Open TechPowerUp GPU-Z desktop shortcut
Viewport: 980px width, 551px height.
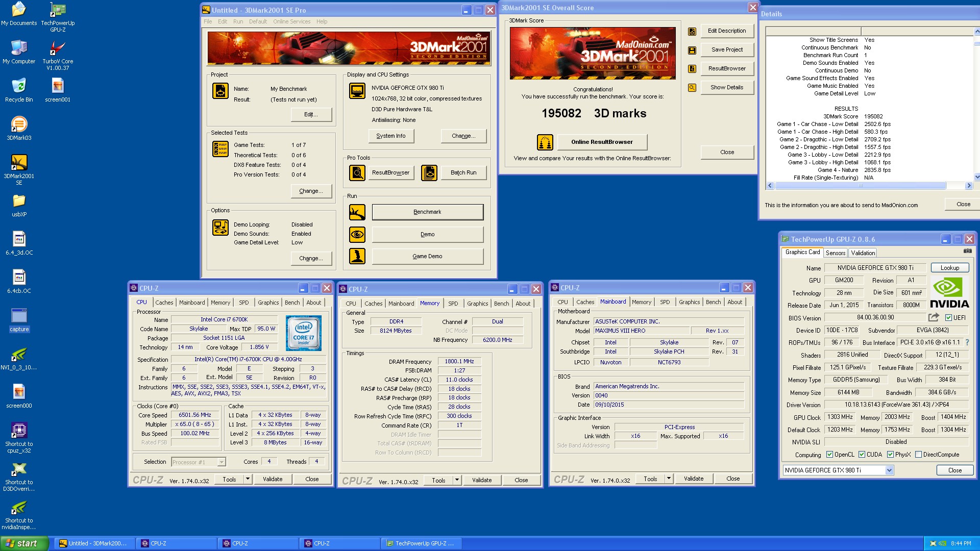tap(58, 17)
